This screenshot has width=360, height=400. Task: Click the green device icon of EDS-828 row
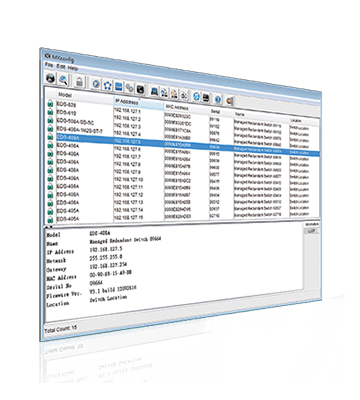coord(50,104)
